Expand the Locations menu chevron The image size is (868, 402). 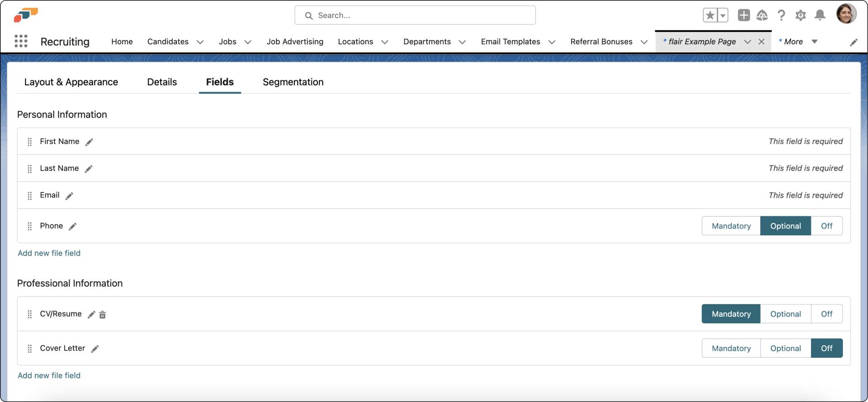385,42
